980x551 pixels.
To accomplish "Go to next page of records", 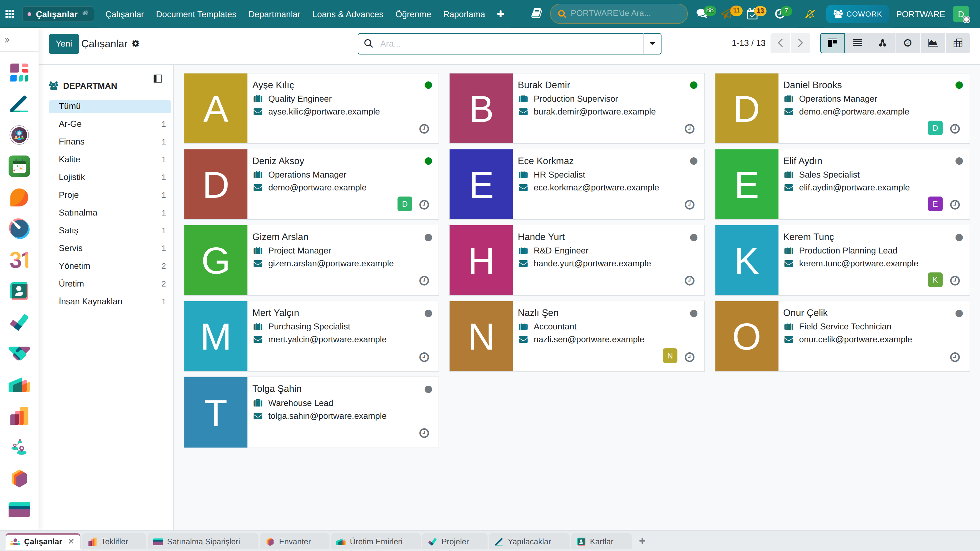I will [800, 43].
